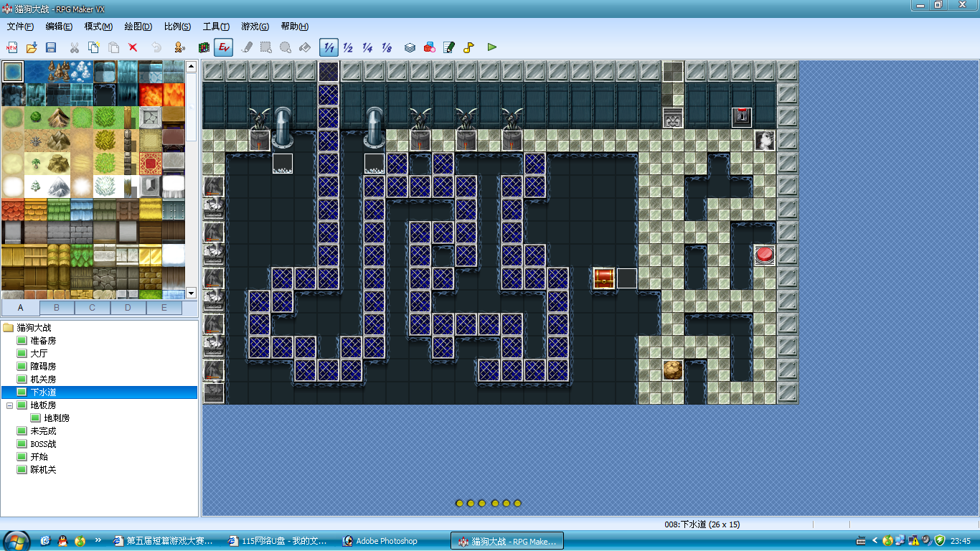Select the Event mode 'Ev' icon
The height and width of the screenshot is (551, 980).
(x=224, y=47)
